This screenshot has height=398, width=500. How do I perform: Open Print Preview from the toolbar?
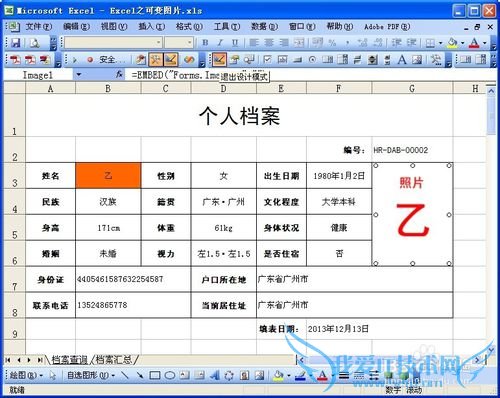pos(35,43)
